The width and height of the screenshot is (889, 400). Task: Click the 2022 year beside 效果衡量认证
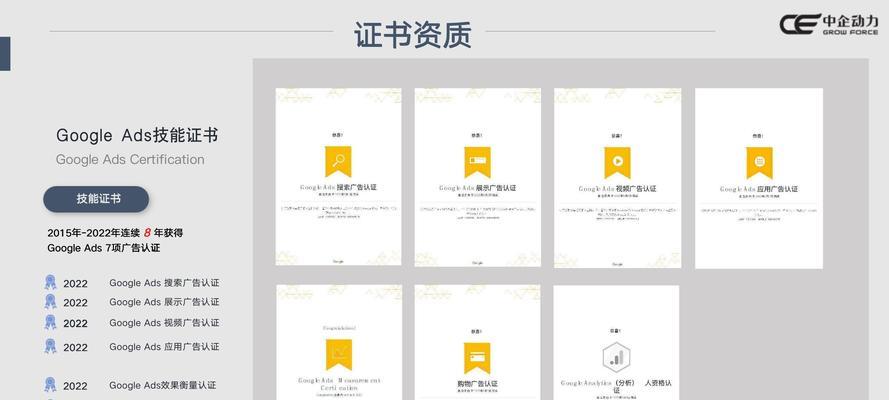click(75, 386)
